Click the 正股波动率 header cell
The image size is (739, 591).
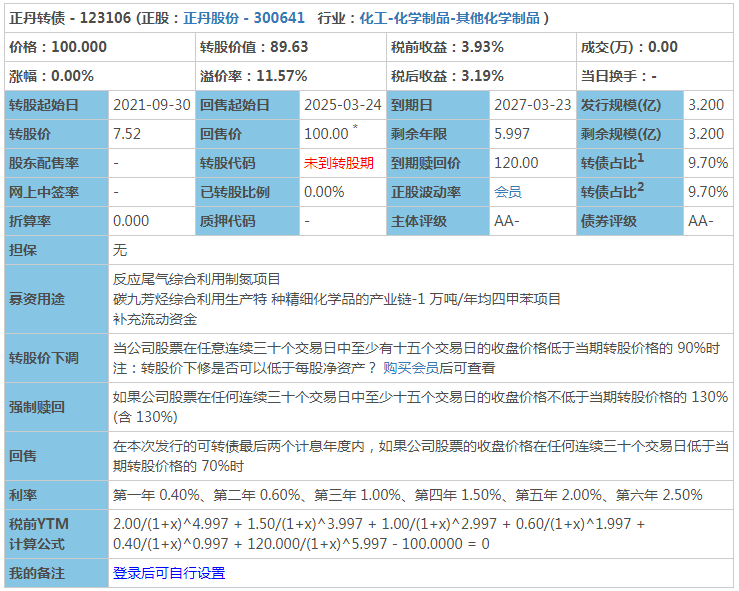coord(438,192)
